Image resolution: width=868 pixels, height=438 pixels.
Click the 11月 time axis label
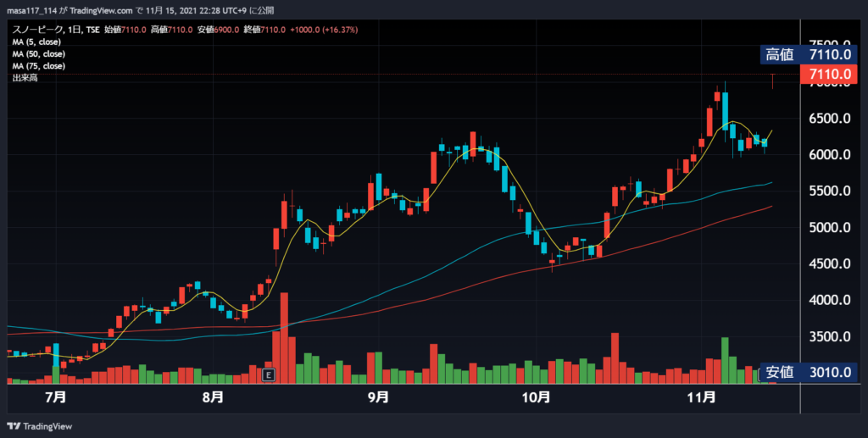701,397
